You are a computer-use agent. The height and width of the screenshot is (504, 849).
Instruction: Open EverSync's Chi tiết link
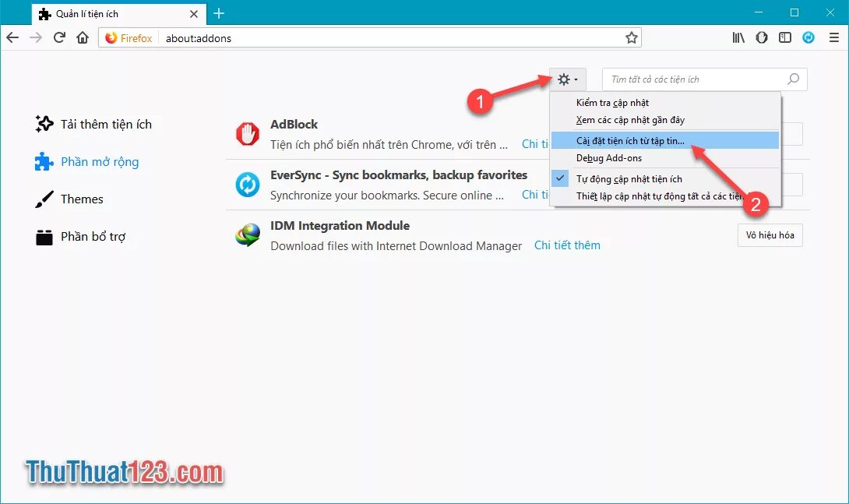point(535,194)
